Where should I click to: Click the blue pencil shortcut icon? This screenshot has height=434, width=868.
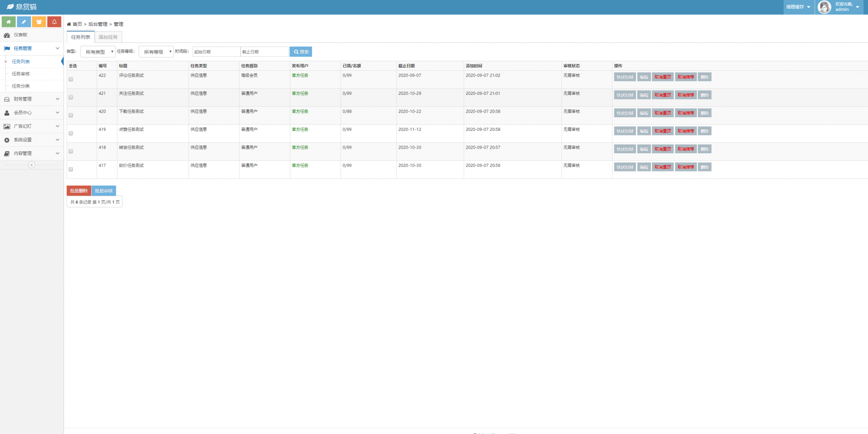coord(24,22)
